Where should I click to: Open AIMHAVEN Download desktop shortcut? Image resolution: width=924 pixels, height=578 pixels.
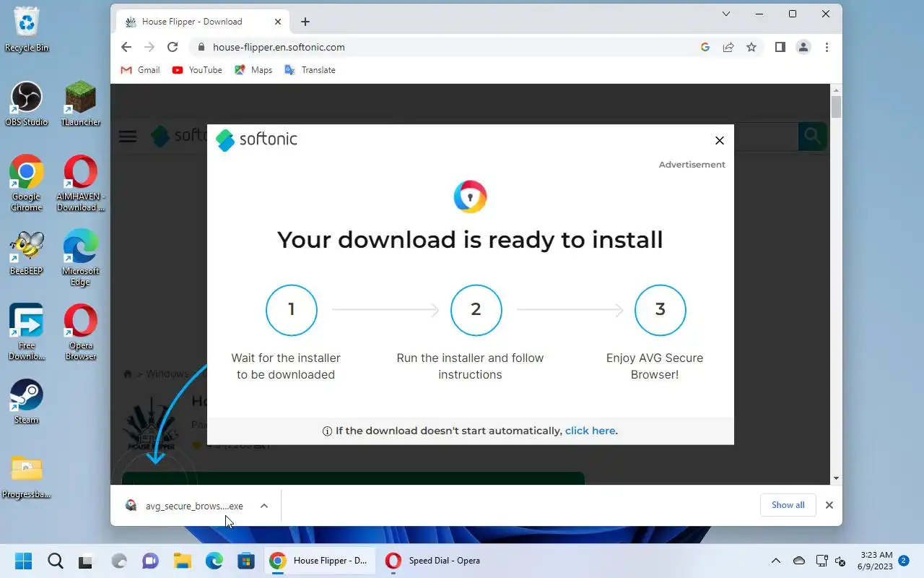(x=81, y=183)
